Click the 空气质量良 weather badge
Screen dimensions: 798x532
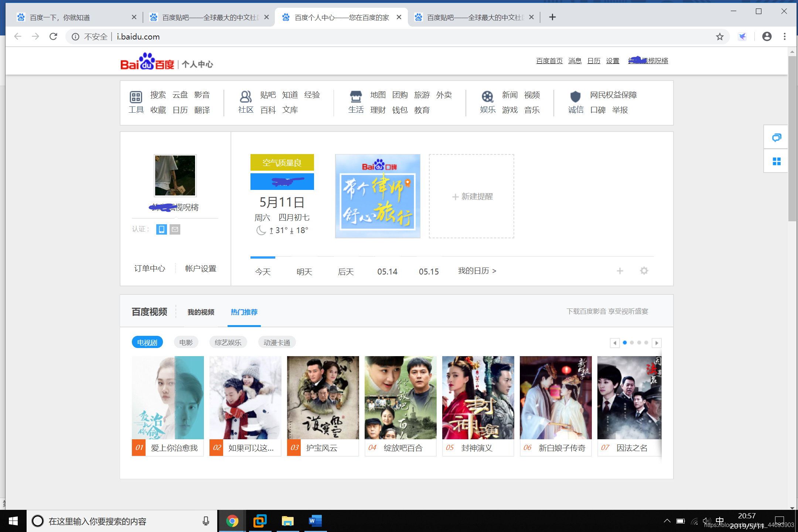click(282, 163)
